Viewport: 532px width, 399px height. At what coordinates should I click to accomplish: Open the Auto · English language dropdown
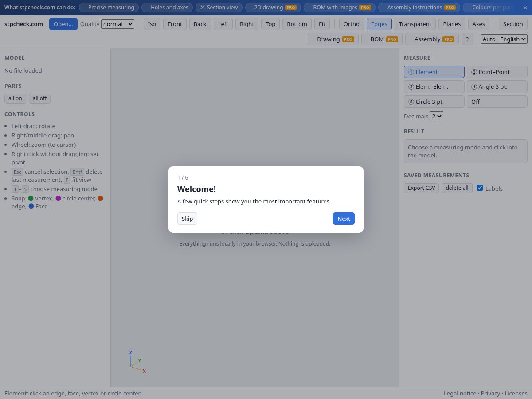[504, 39]
